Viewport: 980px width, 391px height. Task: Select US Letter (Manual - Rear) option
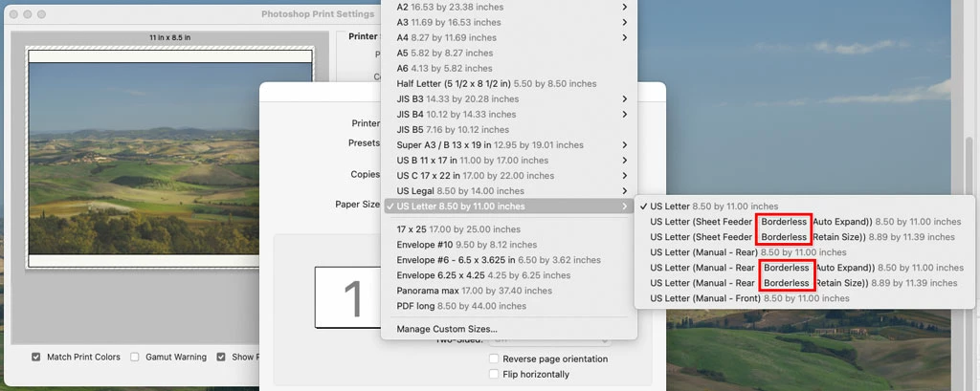pyautogui.click(x=804, y=252)
